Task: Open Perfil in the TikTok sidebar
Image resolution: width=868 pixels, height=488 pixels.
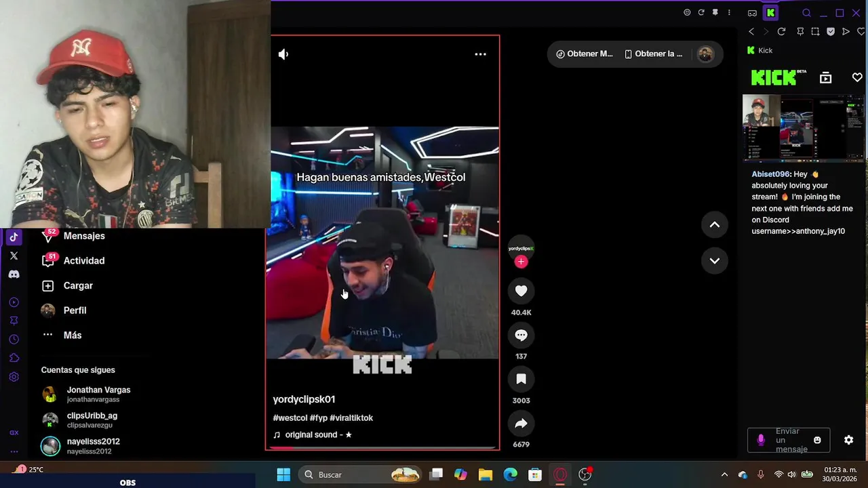Action: pyautogui.click(x=64, y=310)
